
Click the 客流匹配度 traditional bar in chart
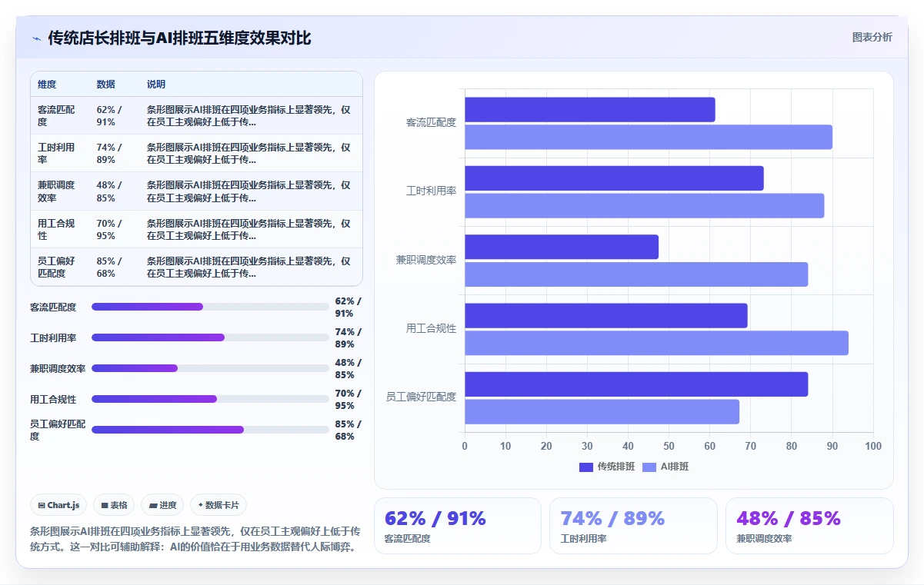(590, 109)
